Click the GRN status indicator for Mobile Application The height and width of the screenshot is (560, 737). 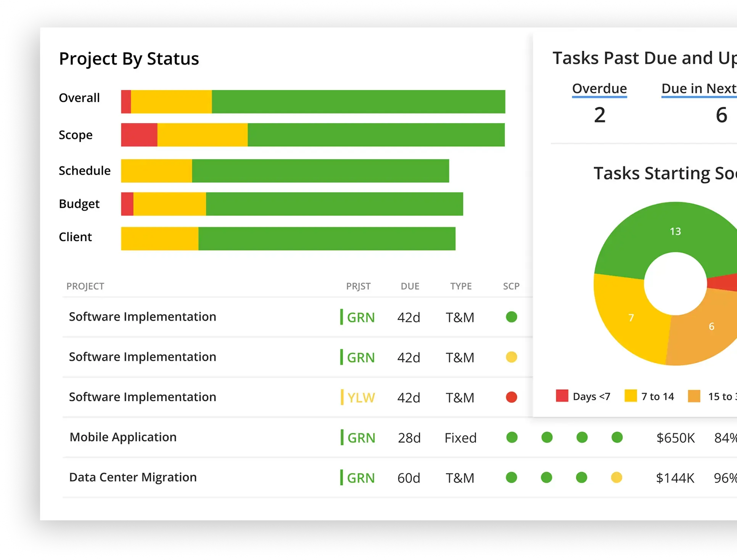(x=358, y=438)
